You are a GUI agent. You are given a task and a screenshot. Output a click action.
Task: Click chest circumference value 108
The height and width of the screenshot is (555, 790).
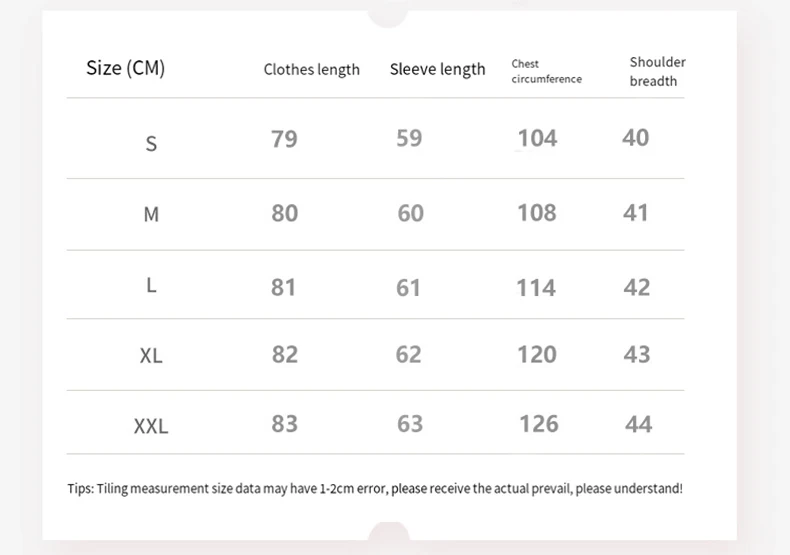click(537, 213)
